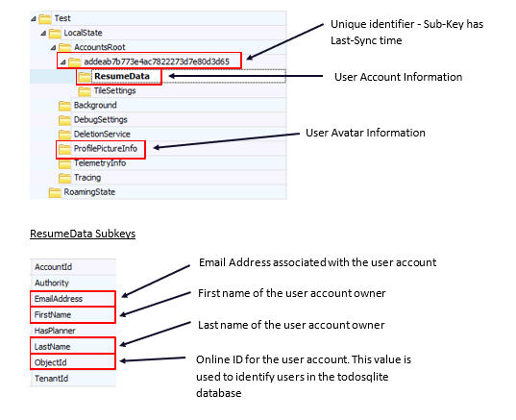Screen dimensions: 516x420
Task: Click the EmailAddress subkey row
Action: [73, 299]
